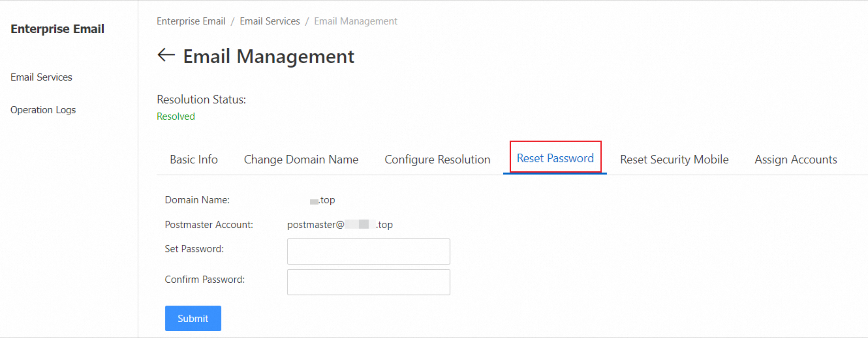Click the postmaster@ account address

340,225
